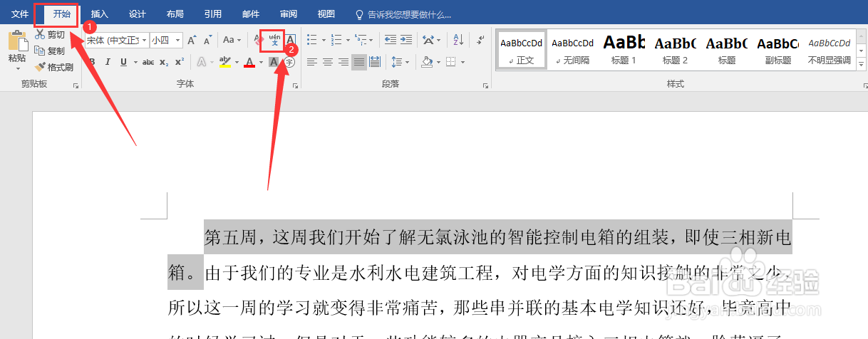This screenshot has width=868, height=339.
Task: Apply red font color
Action: point(249,62)
